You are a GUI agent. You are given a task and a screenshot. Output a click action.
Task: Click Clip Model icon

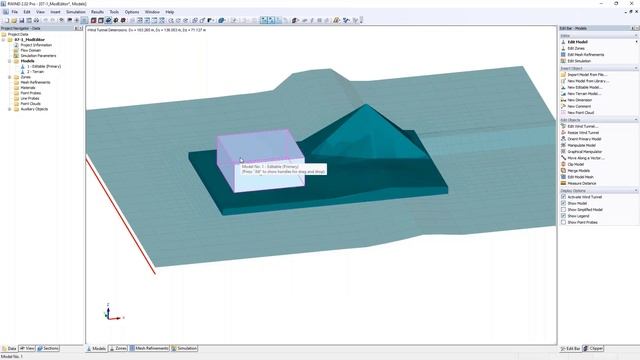point(563,164)
